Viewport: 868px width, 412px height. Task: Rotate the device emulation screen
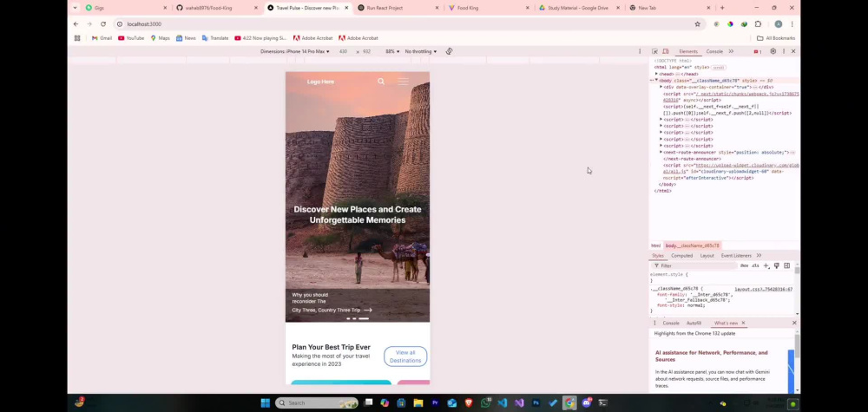click(x=449, y=51)
